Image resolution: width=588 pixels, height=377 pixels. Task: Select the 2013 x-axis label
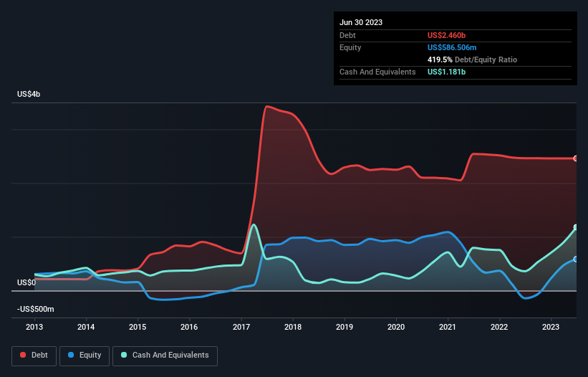(x=34, y=327)
